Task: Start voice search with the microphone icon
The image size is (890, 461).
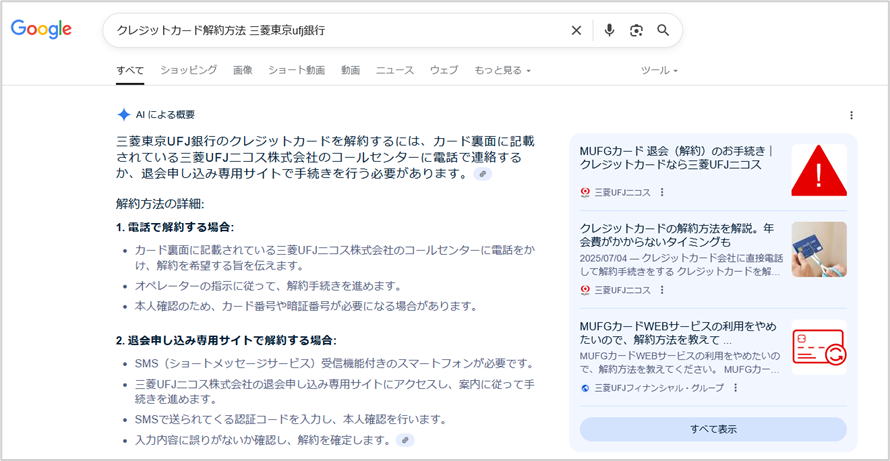Action: [609, 30]
